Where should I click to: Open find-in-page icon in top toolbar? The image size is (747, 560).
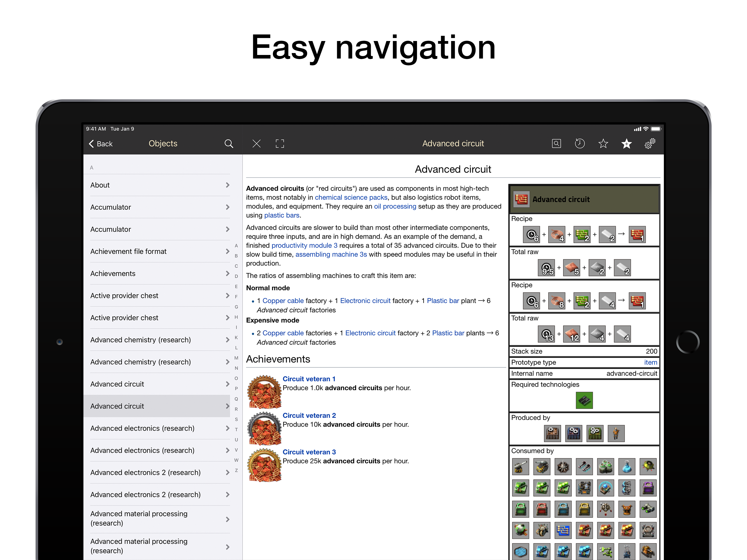556,144
